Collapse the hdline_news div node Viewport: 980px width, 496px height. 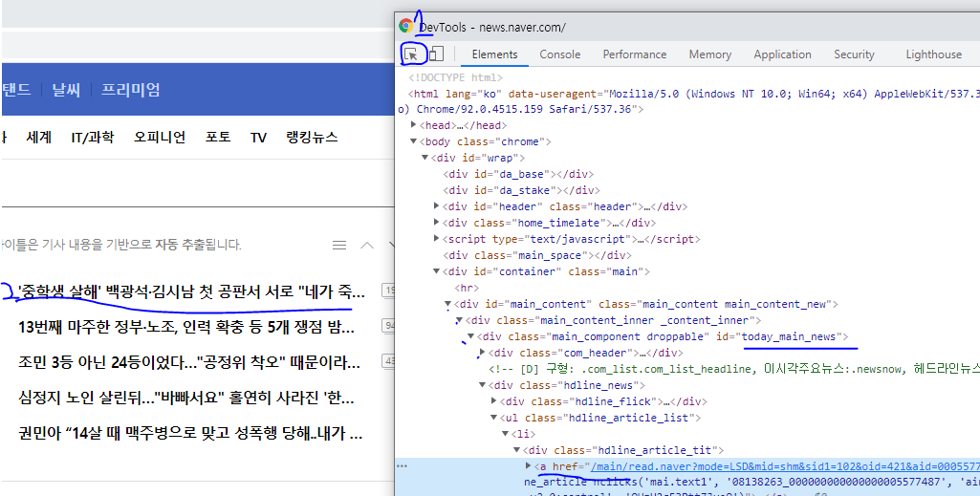[482, 385]
